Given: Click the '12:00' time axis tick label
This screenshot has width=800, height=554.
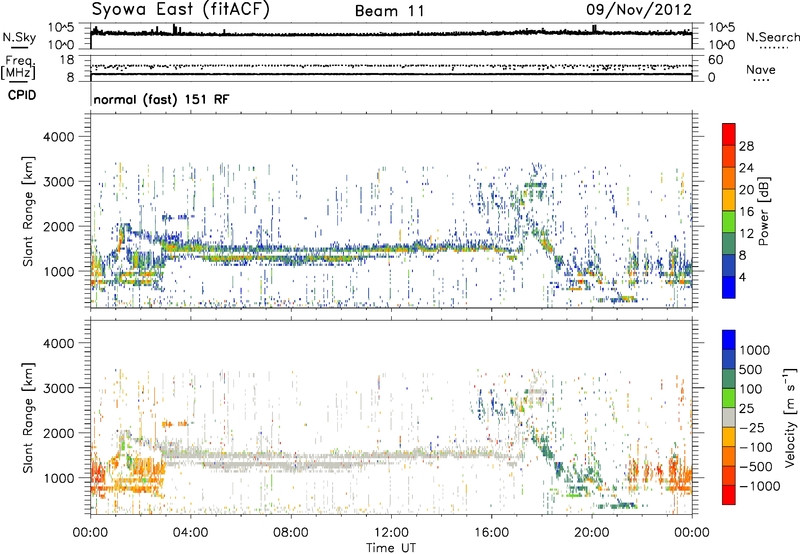Looking at the screenshot, I should pos(391,533).
